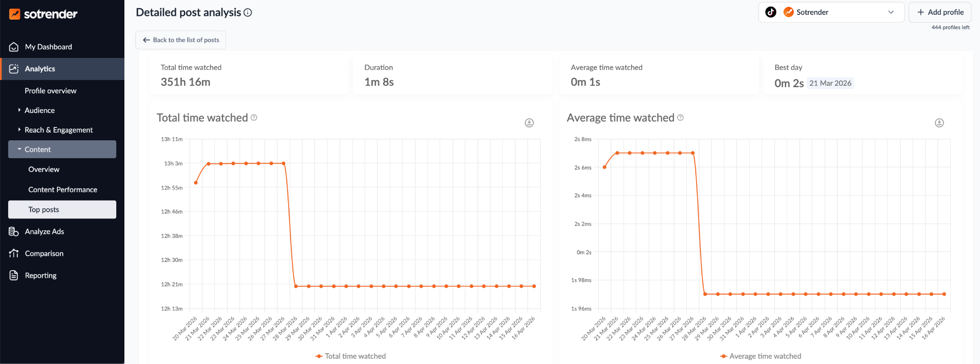Click info icon beside Detailed post analysis
980x364 pixels.
click(x=248, y=12)
